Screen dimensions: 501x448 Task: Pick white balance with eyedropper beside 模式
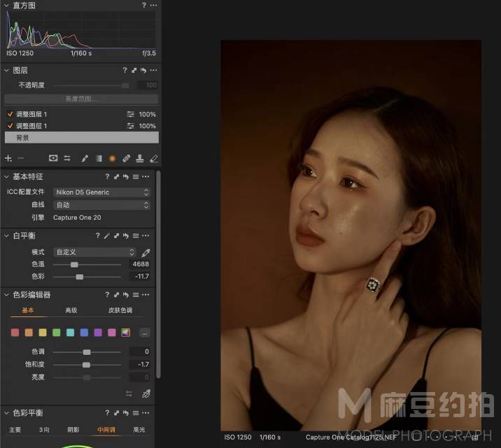(x=146, y=253)
